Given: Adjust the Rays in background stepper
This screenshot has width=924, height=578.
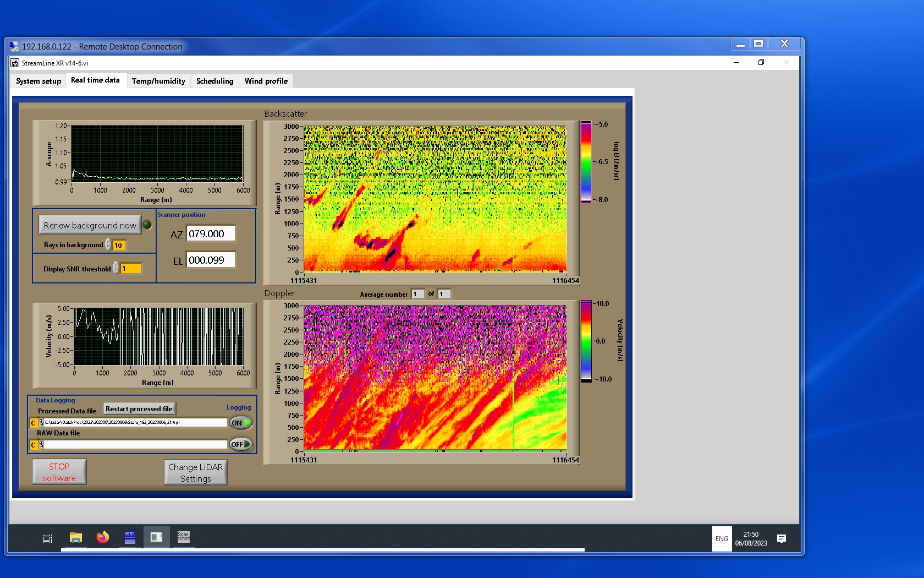Looking at the screenshot, I should 108,245.
